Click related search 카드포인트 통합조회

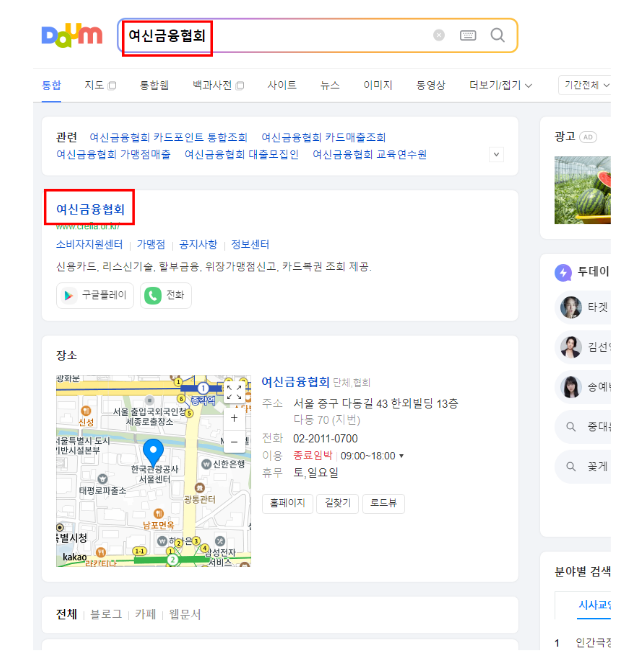click(168, 137)
